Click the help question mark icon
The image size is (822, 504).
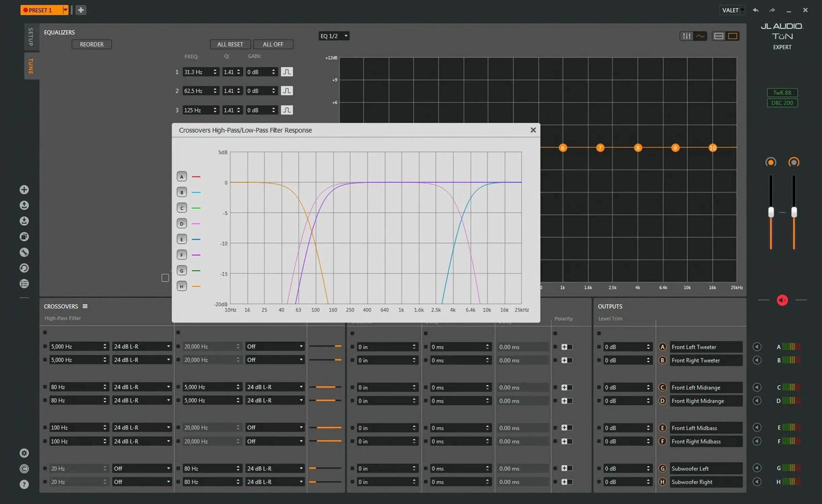[x=24, y=484]
